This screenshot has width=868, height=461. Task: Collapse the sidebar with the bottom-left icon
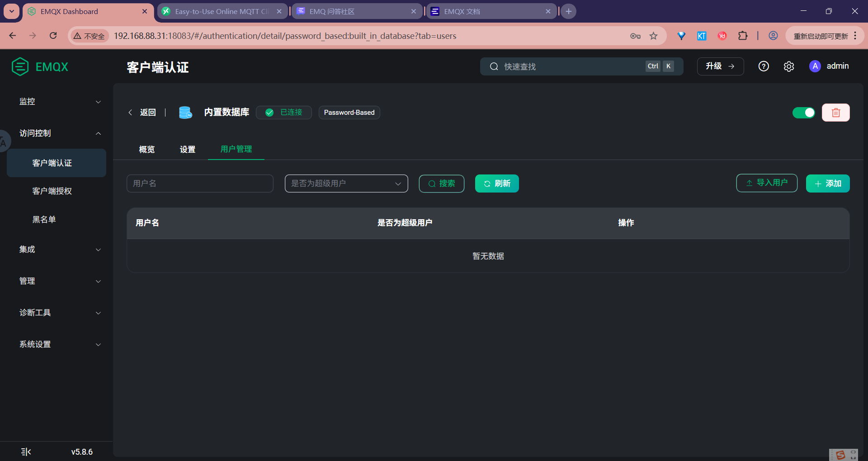(x=26, y=452)
